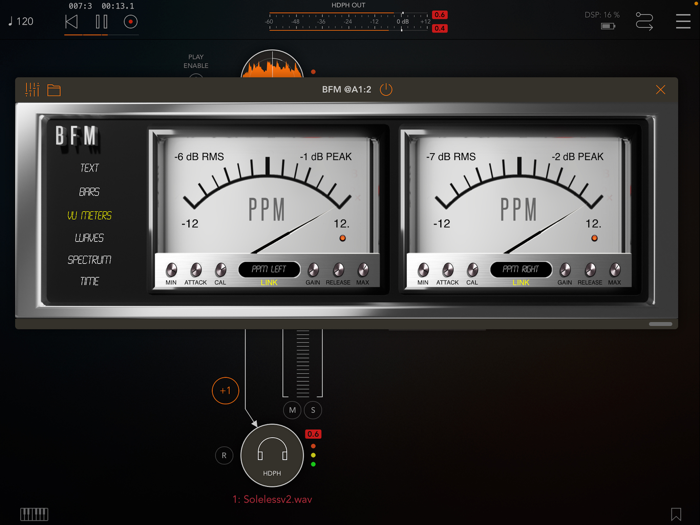Screen dimensions: 700x525
Task: Click the -1 dB PEAK readout
Action: pyautogui.click(x=326, y=157)
